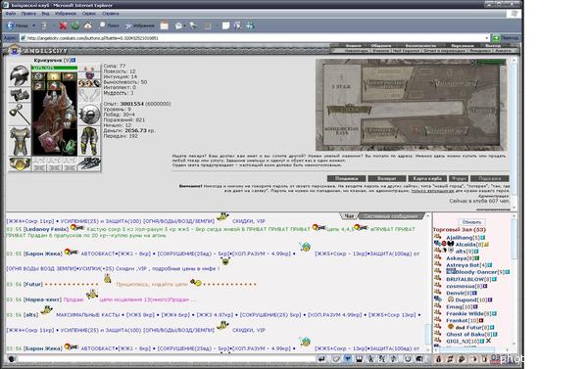Open the Back button history dropdown arrow
The width and height of the screenshot is (588, 369).
[33, 25]
